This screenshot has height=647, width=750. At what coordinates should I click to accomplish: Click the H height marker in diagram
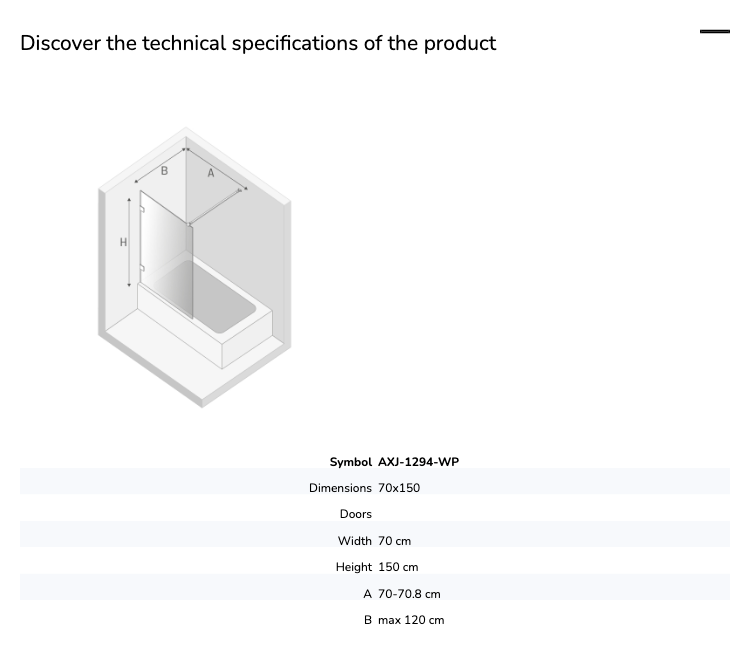click(123, 242)
